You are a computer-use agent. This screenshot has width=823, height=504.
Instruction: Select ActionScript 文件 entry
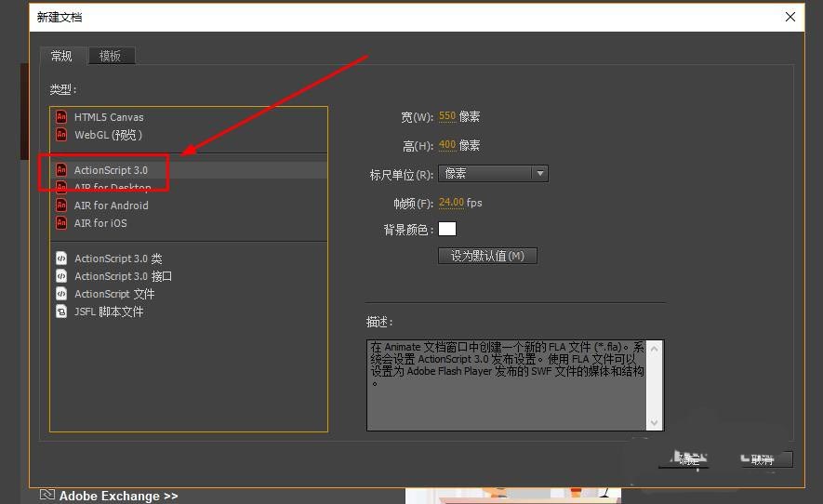[189, 294]
